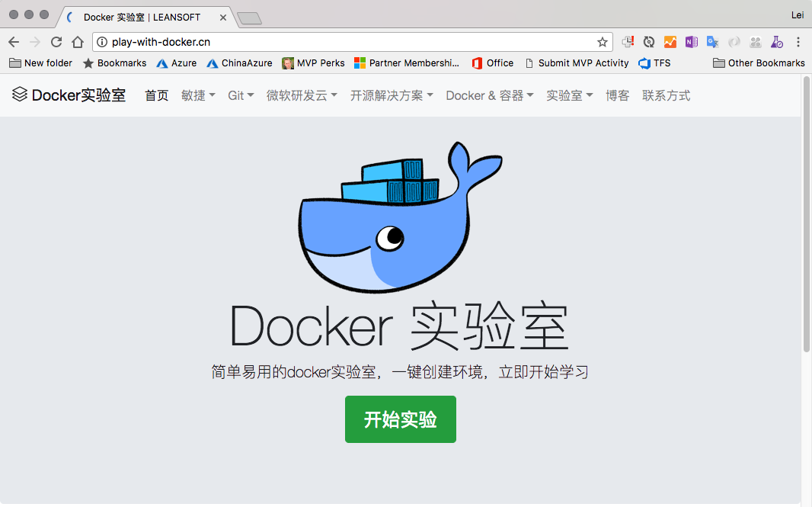
Task: Click the grey four-circle extension icon
Action: click(756, 42)
